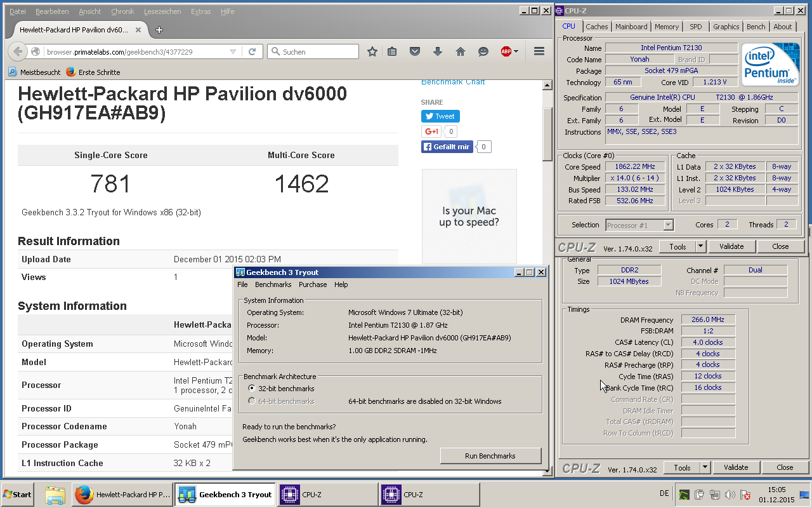Open the URL history dropdown arrow

(x=233, y=51)
